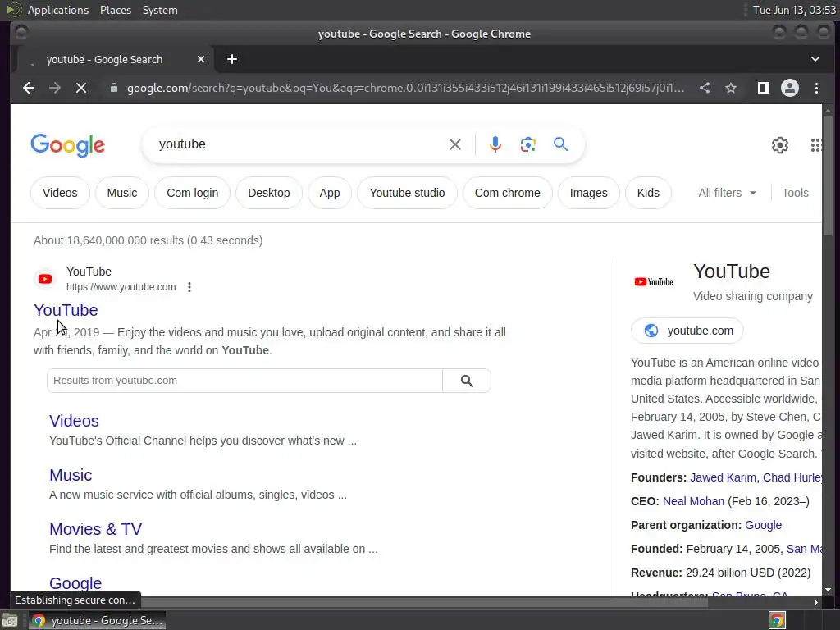
Task: Select the Videos filter chip
Action: (60, 193)
